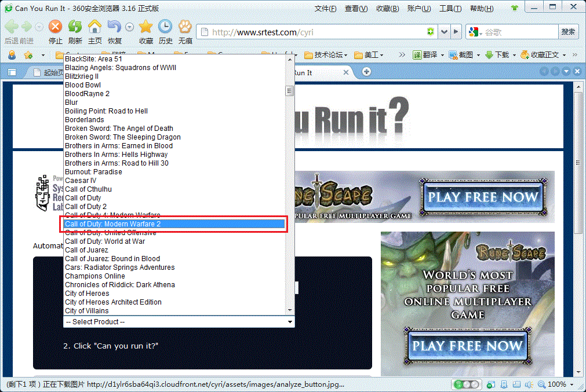Image resolution: width=586 pixels, height=392 pixels.
Task: Open the 收藏正文 dropdown arrow
Action: (565, 55)
